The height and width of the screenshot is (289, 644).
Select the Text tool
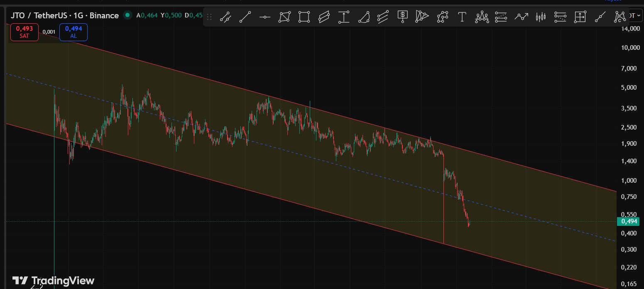(x=461, y=17)
